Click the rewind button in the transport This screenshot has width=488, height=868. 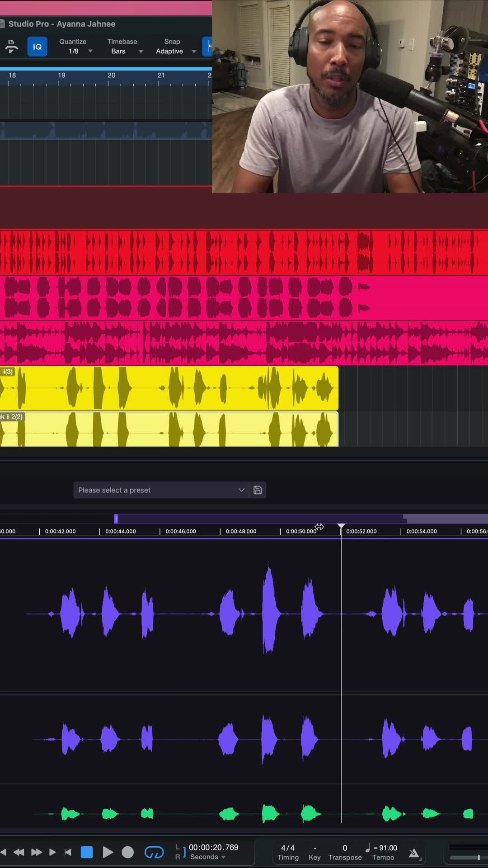(19, 852)
